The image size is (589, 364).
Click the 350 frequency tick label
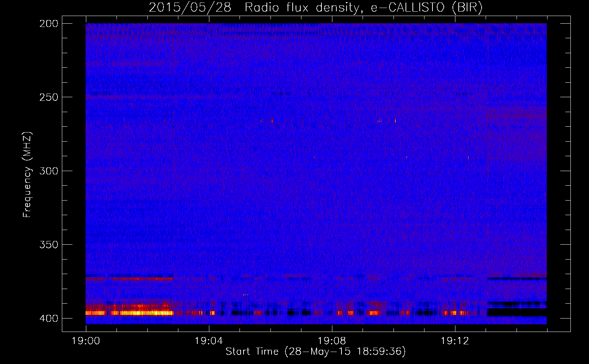pyautogui.click(x=49, y=245)
